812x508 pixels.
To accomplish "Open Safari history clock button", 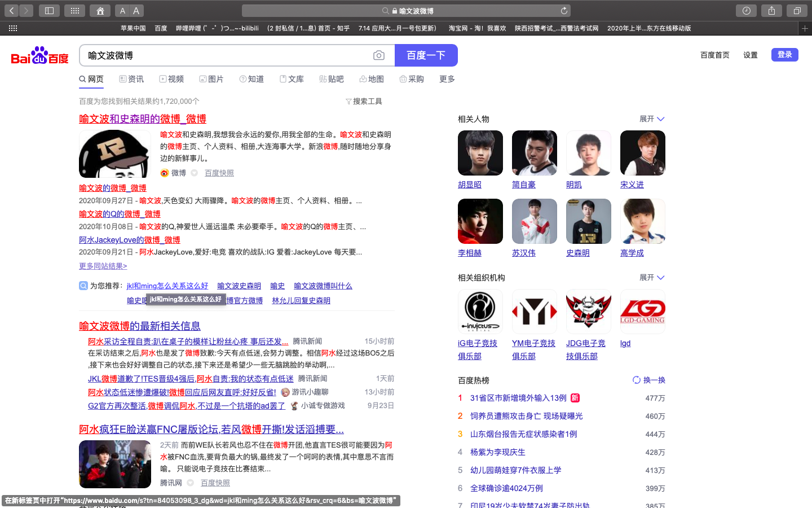I will (x=746, y=11).
